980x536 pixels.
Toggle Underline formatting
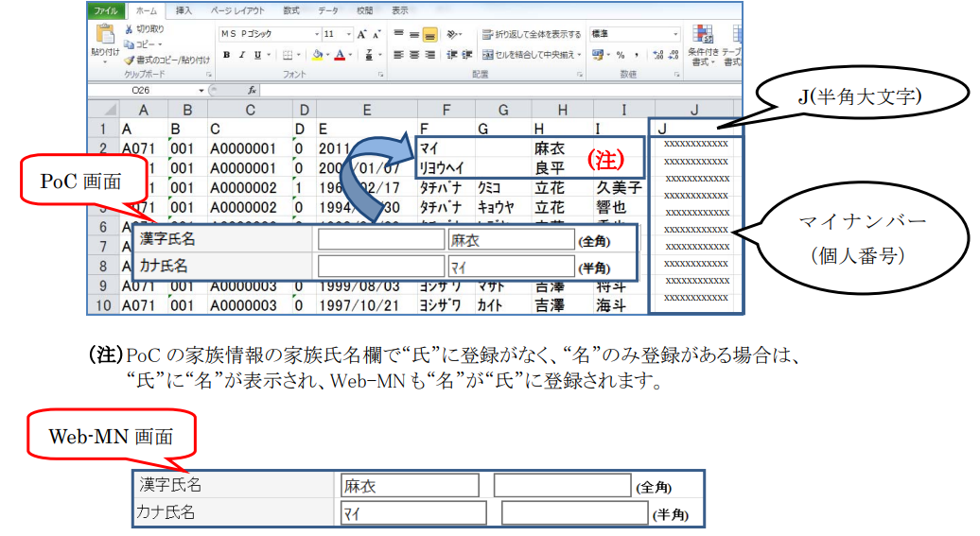(x=257, y=55)
